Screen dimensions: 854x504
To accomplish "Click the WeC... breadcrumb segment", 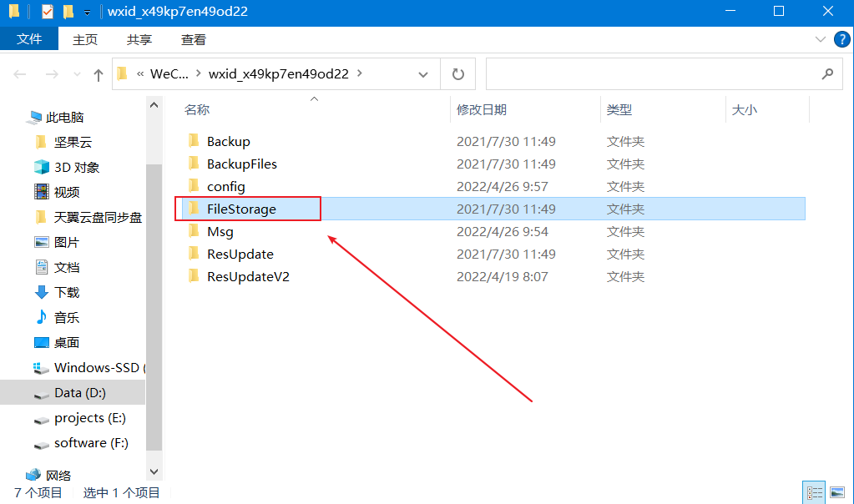I will 169,74.
